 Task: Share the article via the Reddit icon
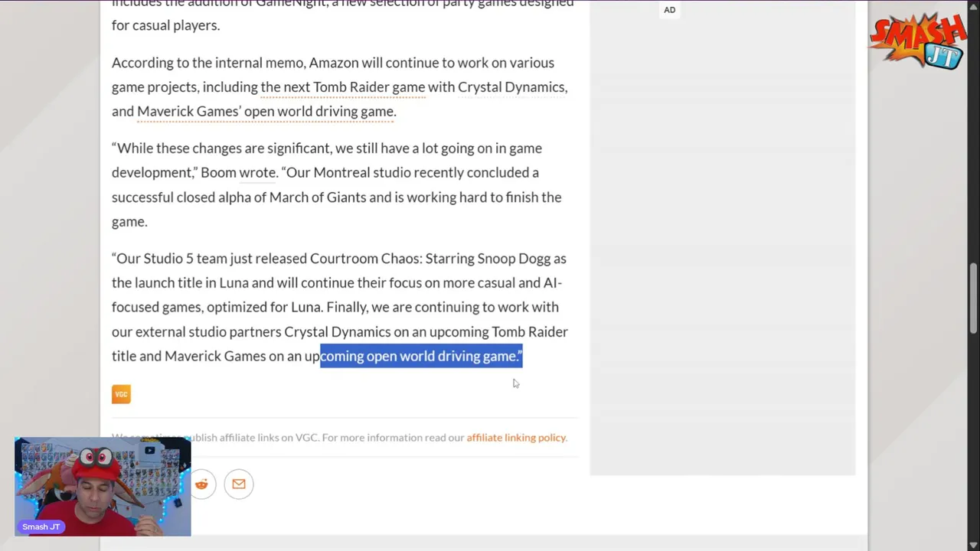pyautogui.click(x=201, y=484)
